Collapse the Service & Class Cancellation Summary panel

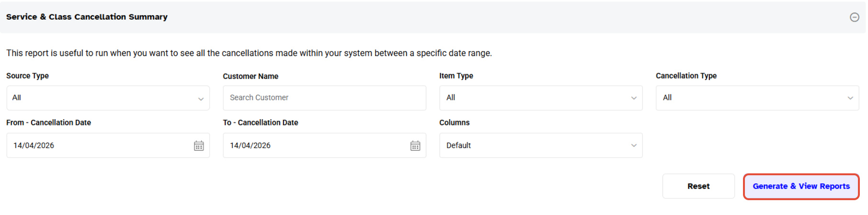(854, 17)
